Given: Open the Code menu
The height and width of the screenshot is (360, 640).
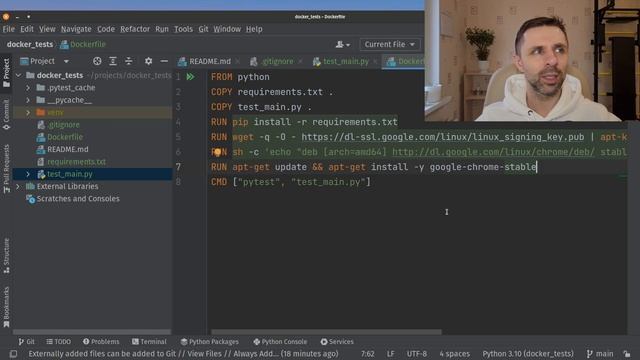Looking at the screenshot, I should tap(106, 29).
